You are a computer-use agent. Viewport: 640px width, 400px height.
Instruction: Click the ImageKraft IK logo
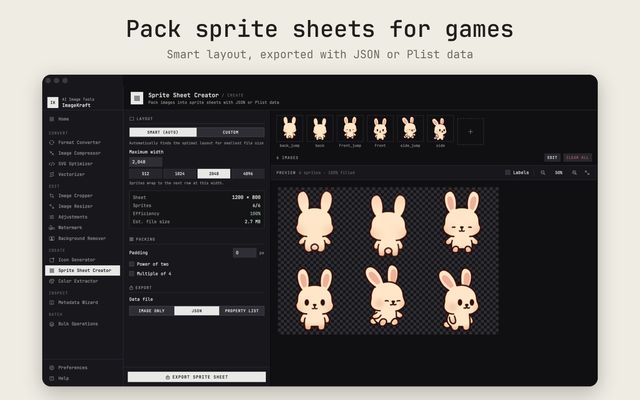(53, 102)
